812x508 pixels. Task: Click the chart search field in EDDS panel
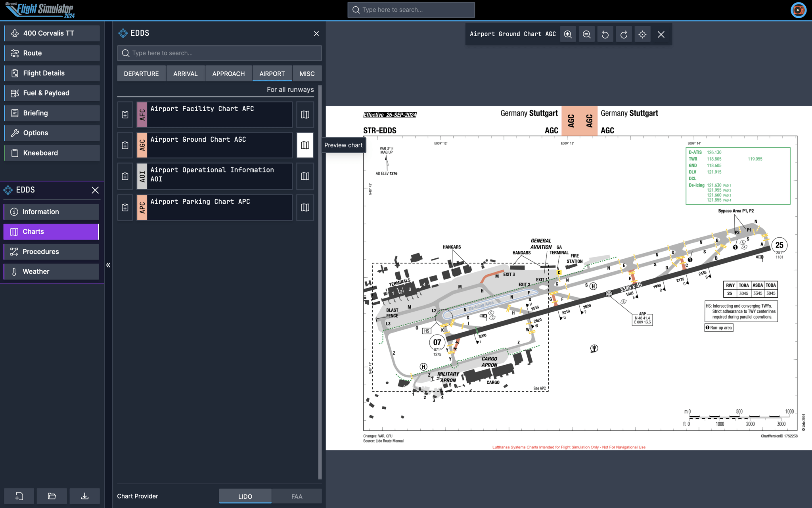pyautogui.click(x=219, y=53)
